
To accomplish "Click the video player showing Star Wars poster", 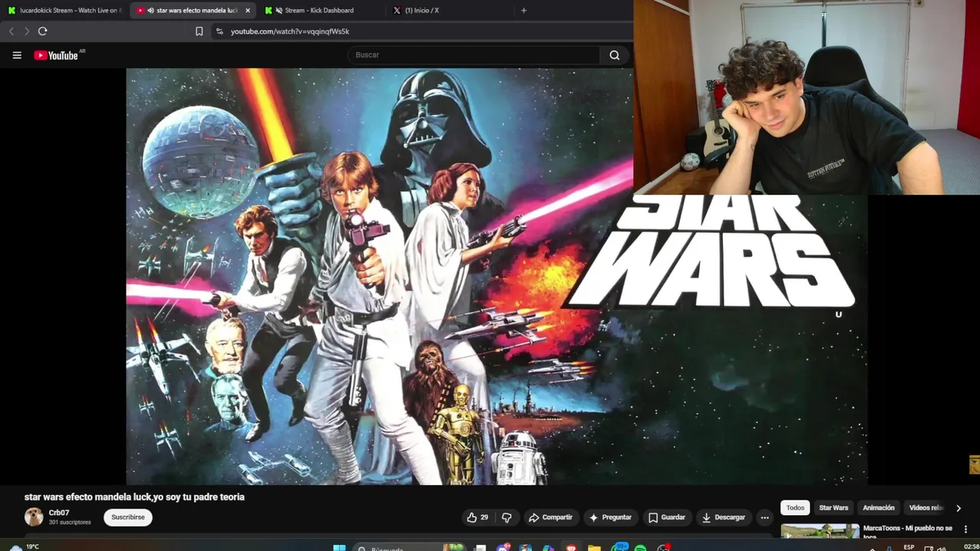I will click(496, 276).
